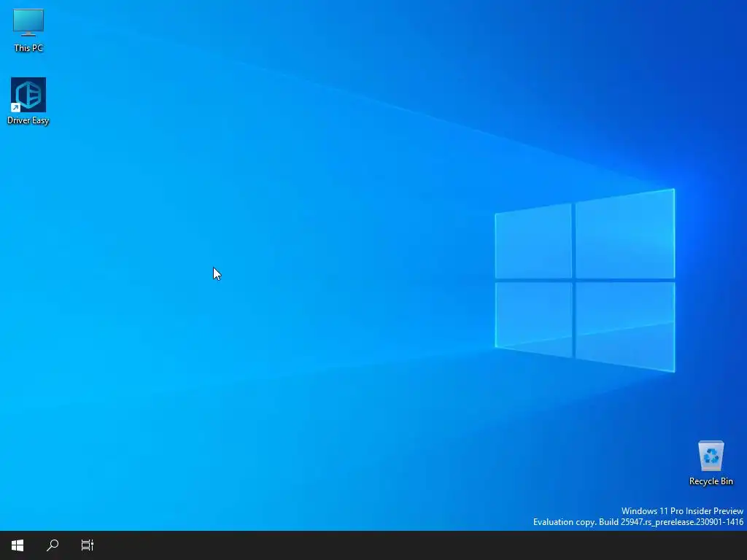This screenshot has height=560, width=747.
Task: Click the "Driver Easy" icon label
Action: (x=28, y=120)
